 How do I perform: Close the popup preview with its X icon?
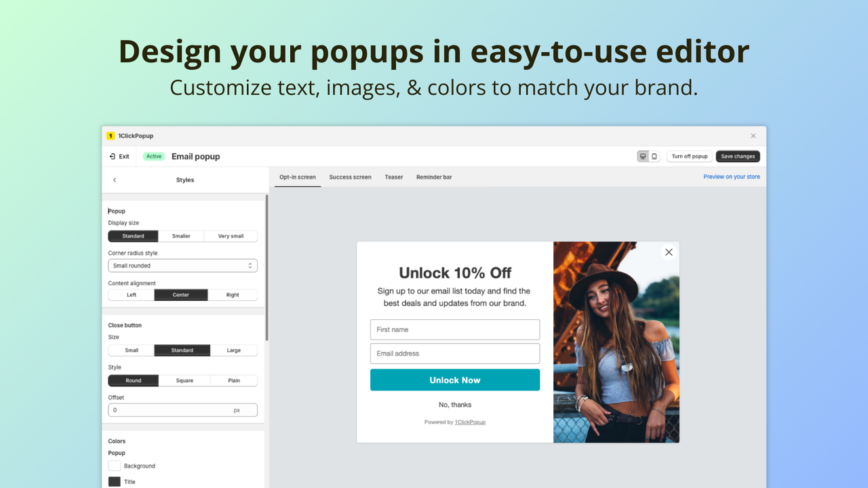tap(669, 251)
